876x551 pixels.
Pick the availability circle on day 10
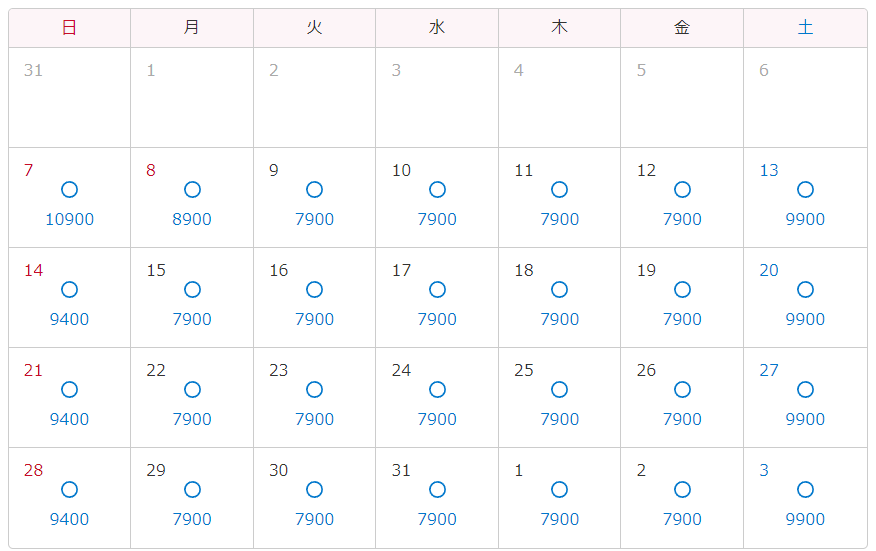pyautogui.click(x=437, y=190)
